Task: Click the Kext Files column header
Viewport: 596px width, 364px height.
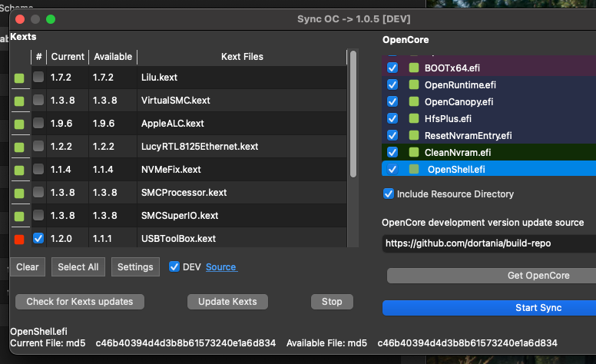Action: (x=242, y=57)
